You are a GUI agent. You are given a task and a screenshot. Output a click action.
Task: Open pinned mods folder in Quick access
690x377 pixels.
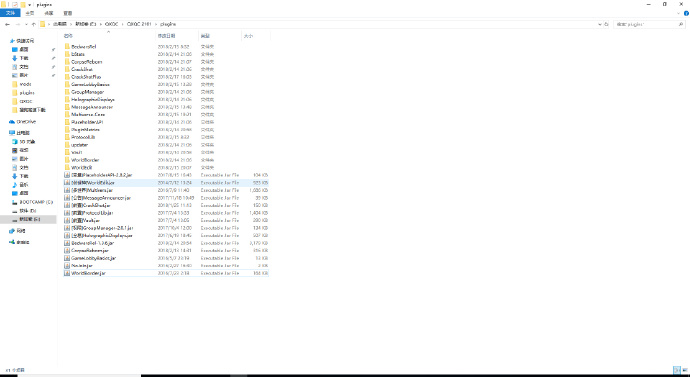[x=22, y=84]
